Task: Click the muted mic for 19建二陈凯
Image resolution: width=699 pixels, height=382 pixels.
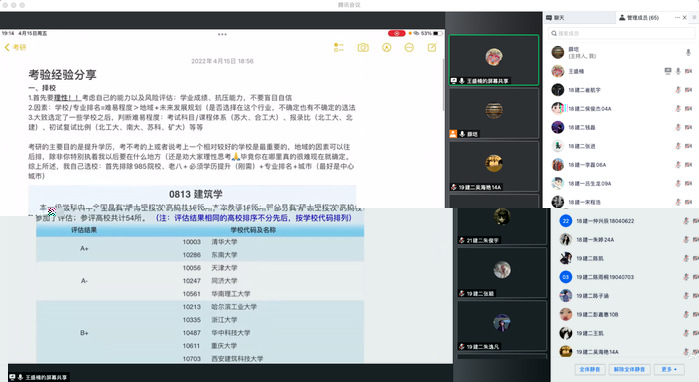Action: coord(686,258)
